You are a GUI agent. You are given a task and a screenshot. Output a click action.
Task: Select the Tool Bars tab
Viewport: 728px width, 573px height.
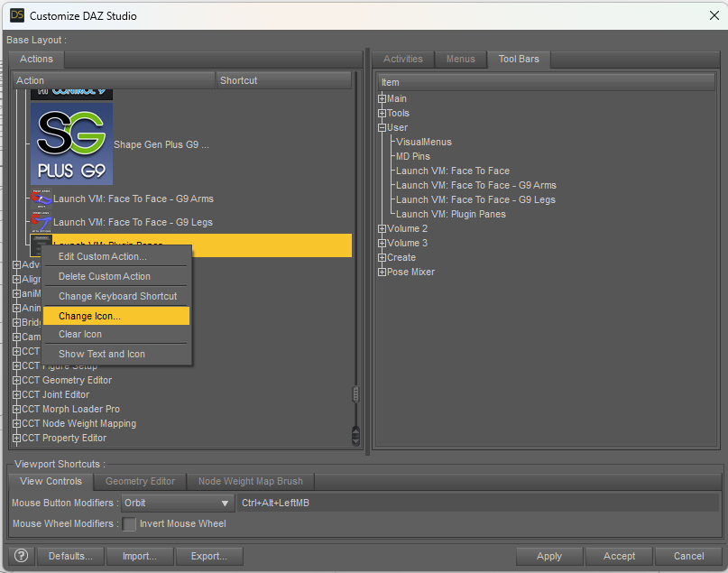coord(519,59)
